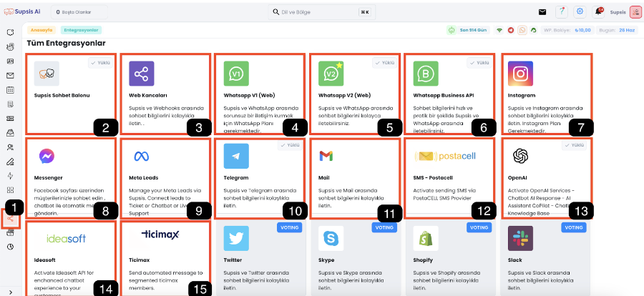
Task: Click the VOTING button on Skype card
Action: click(384, 227)
